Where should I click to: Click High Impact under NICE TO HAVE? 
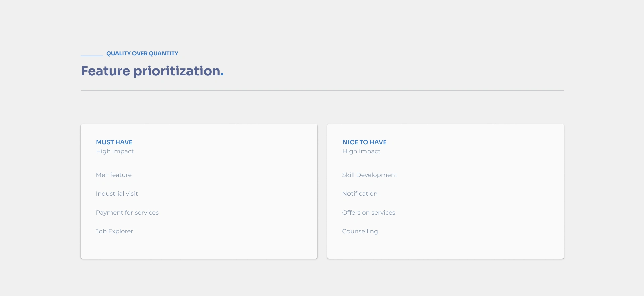click(361, 151)
